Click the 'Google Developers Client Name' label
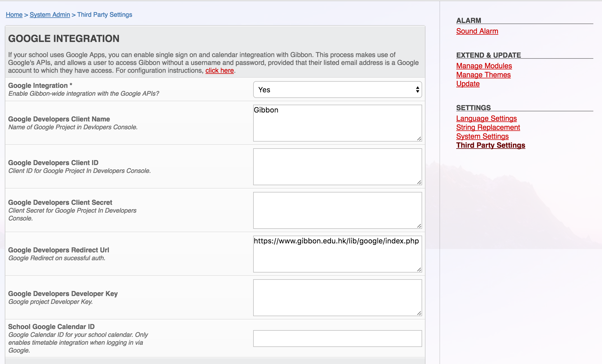Screen dimensions: 602x364 click(59, 119)
